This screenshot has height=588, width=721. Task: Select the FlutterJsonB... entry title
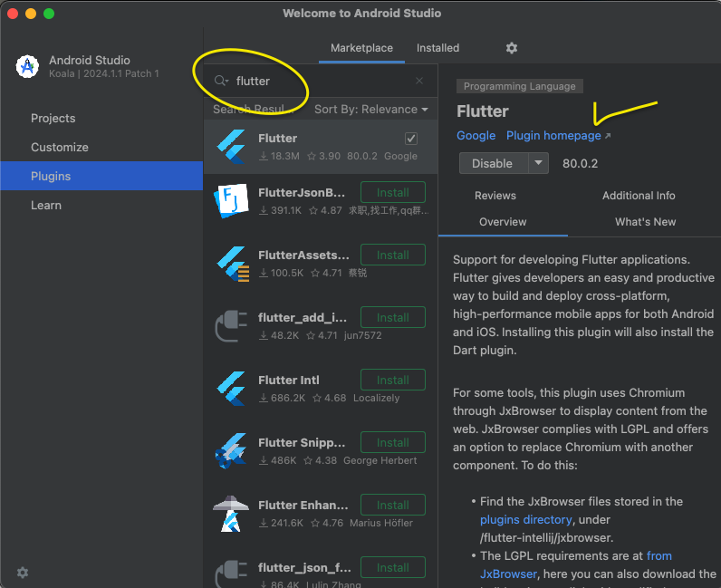302,192
